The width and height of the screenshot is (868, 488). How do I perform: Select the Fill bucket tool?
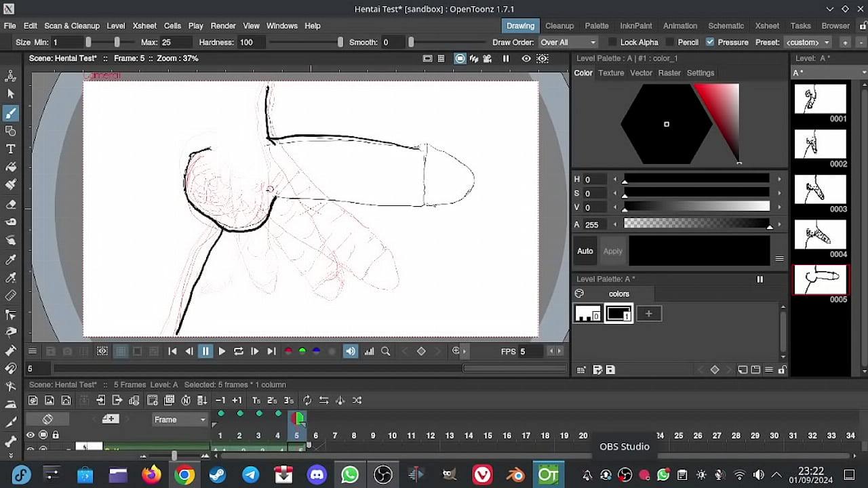(11, 167)
